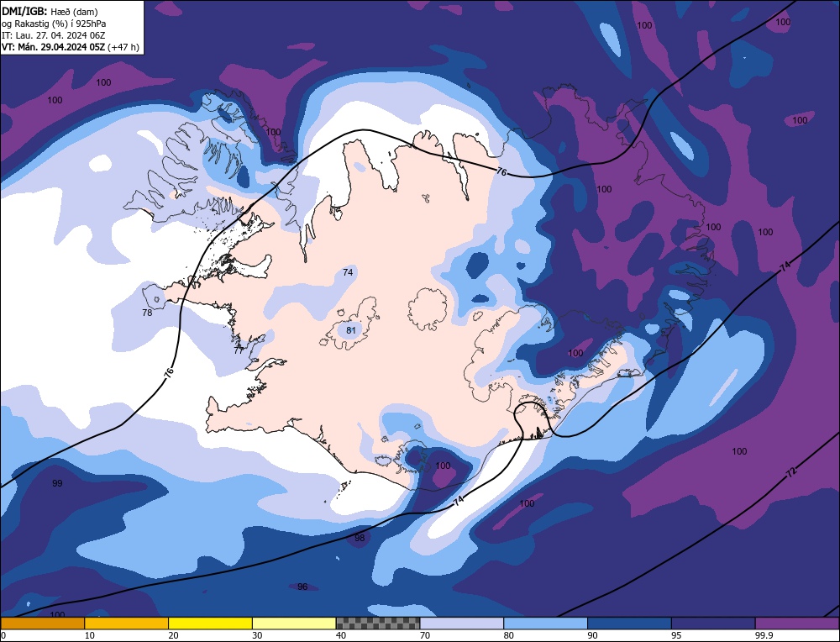
Task: Click the legend tick label '95'
Action: coord(676,635)
